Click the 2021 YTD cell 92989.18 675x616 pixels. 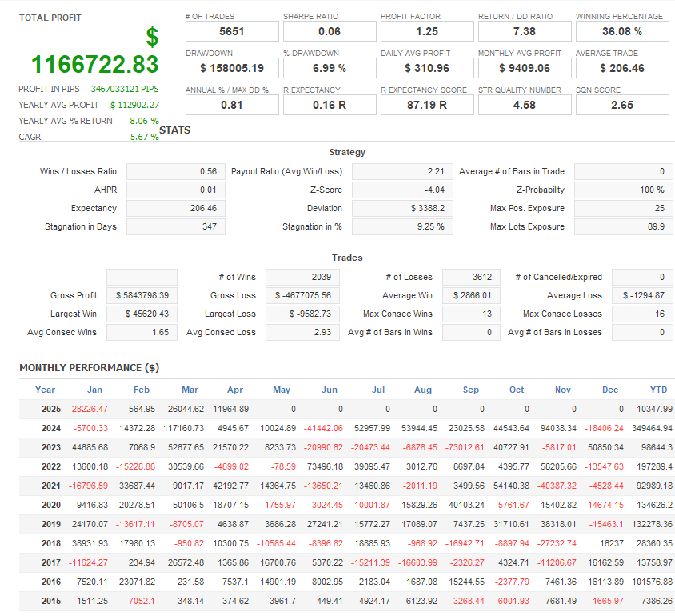pos(654,486)
